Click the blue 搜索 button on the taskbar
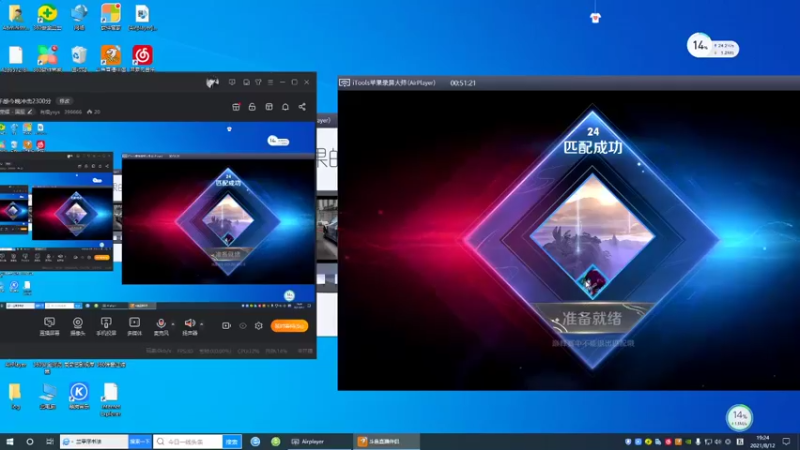The height and width of the screenshot is (450, 800). [232, 441]
